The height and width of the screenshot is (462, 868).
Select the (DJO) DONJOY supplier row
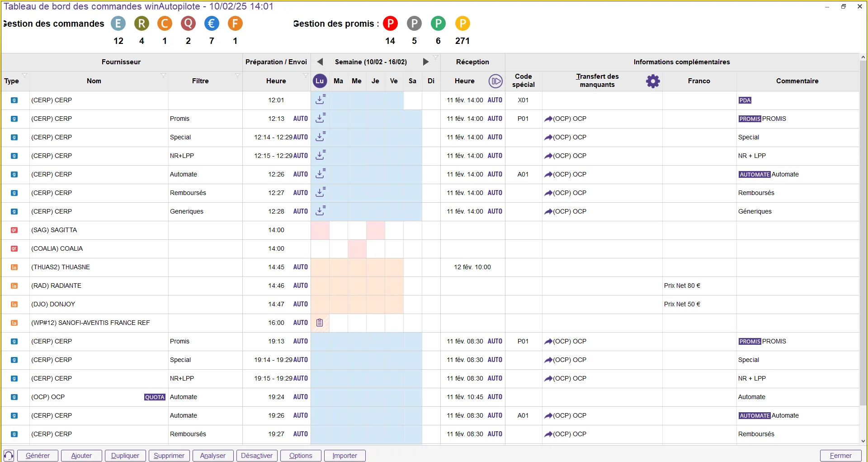(x=430, y=304)
